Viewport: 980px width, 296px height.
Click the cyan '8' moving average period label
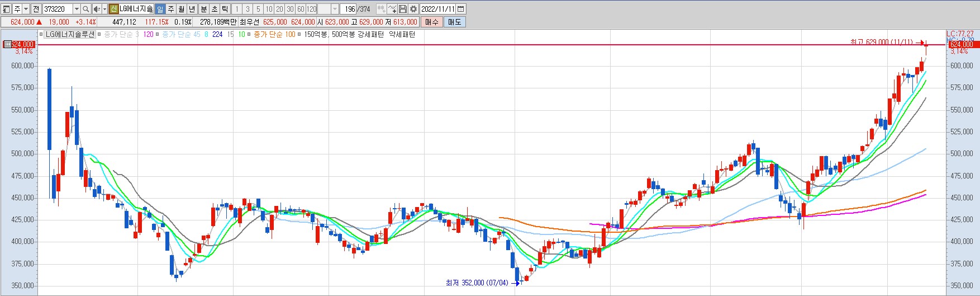(x=206, y=34)
